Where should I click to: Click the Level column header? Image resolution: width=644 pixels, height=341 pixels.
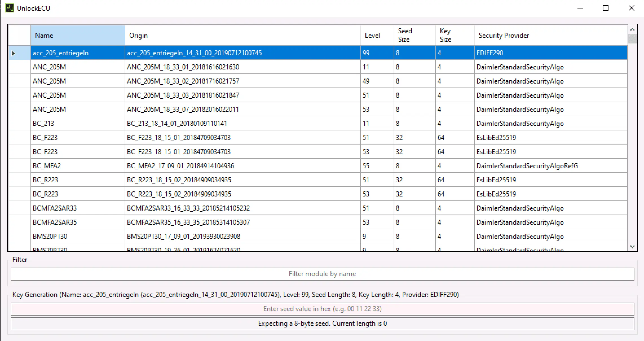(x=377, y=36)
